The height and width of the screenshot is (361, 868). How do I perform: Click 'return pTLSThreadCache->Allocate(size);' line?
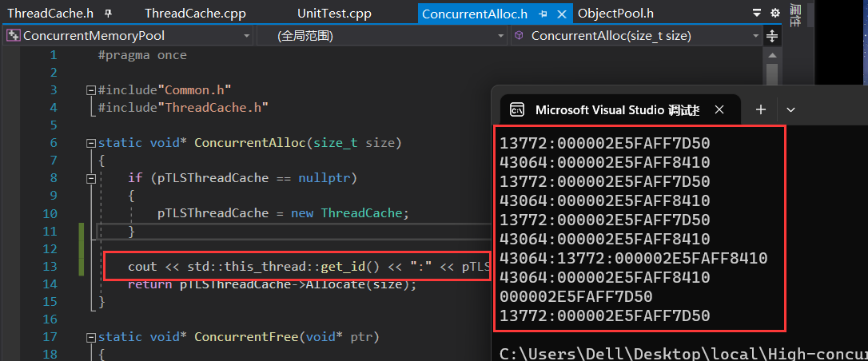click(x=271, y=284)
